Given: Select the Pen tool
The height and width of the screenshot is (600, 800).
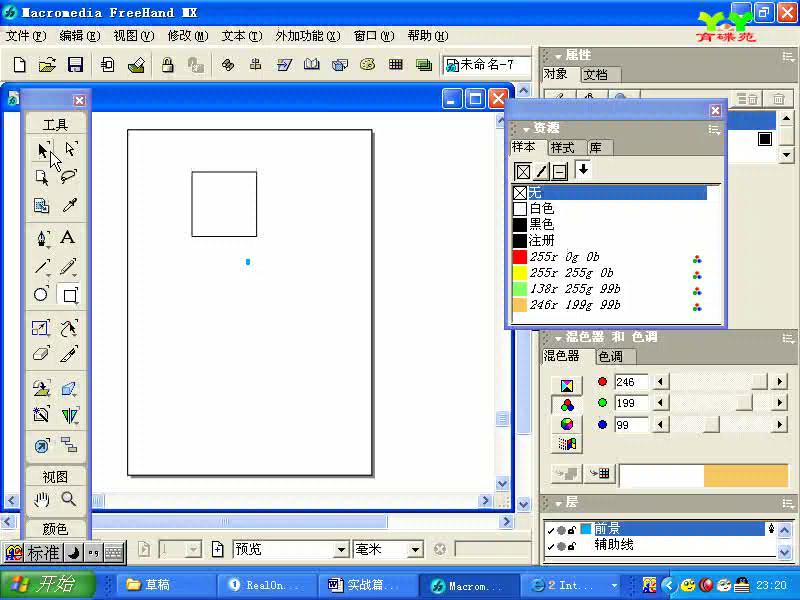Looking at the screenshot, I should point(42,238).
